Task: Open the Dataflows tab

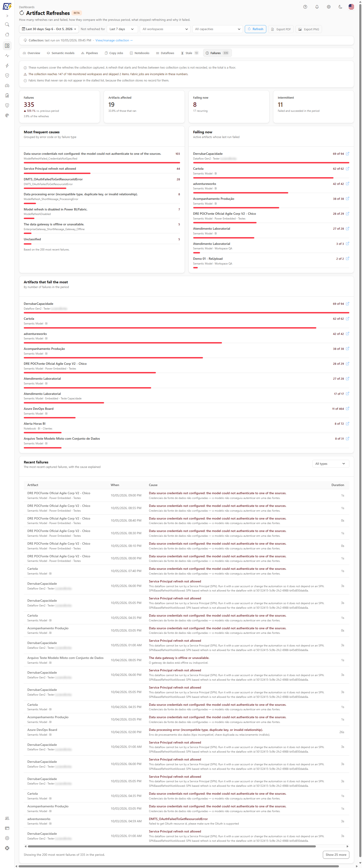Action: (165, 53)
